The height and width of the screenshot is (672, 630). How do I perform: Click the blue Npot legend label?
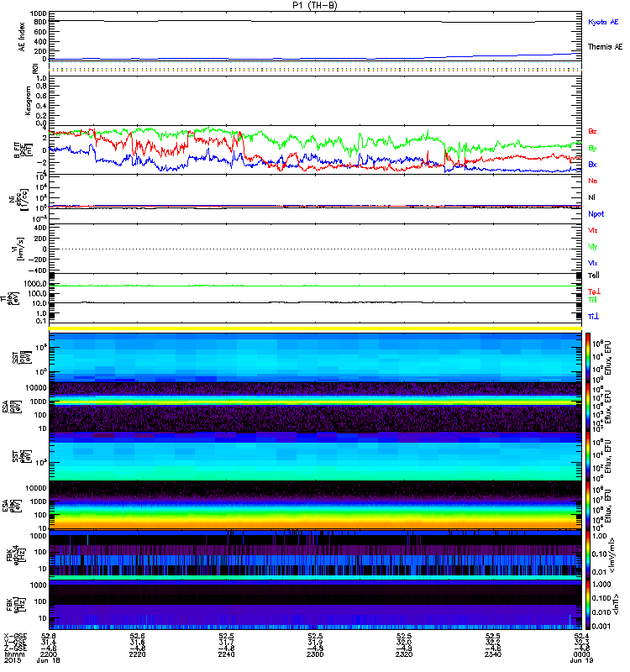click(596, 213)
